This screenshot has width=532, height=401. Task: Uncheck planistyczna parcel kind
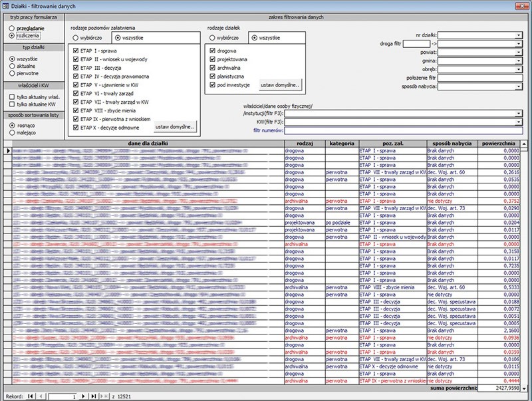point(212,76)
